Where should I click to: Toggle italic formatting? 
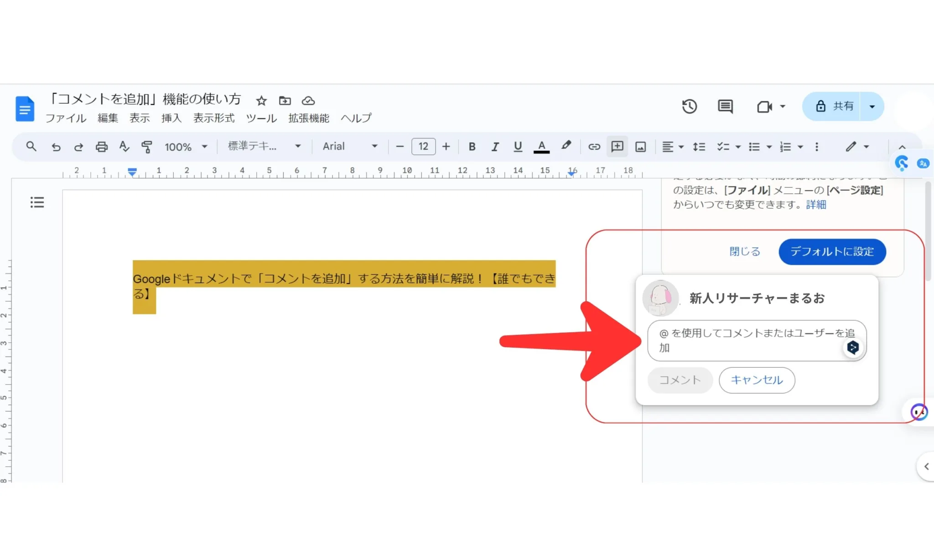495,147
